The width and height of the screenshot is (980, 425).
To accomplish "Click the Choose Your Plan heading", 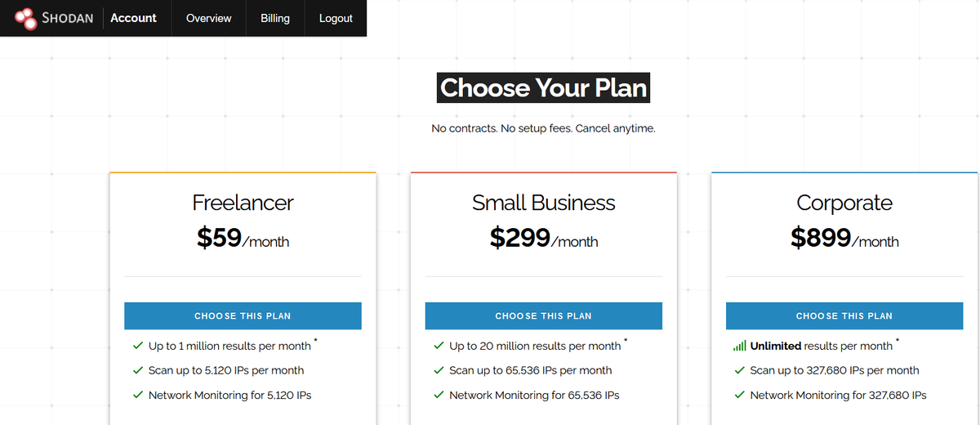I will [543, 87].
